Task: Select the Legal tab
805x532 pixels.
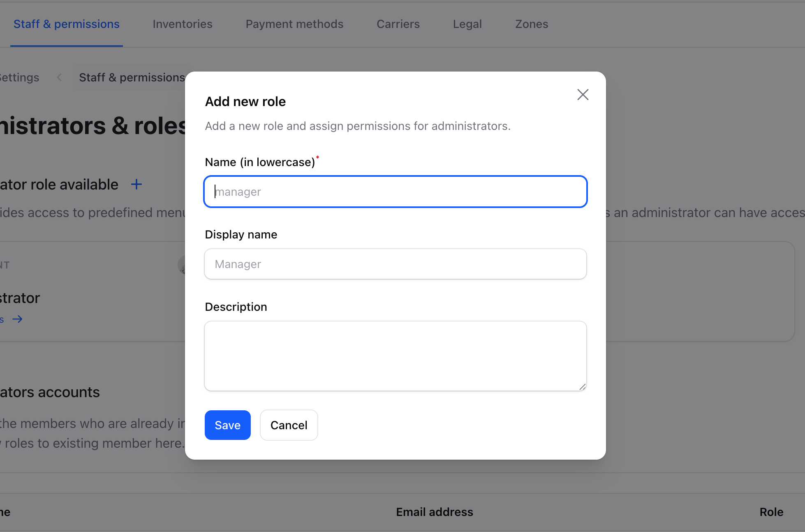Action: [x=467, y=24]
